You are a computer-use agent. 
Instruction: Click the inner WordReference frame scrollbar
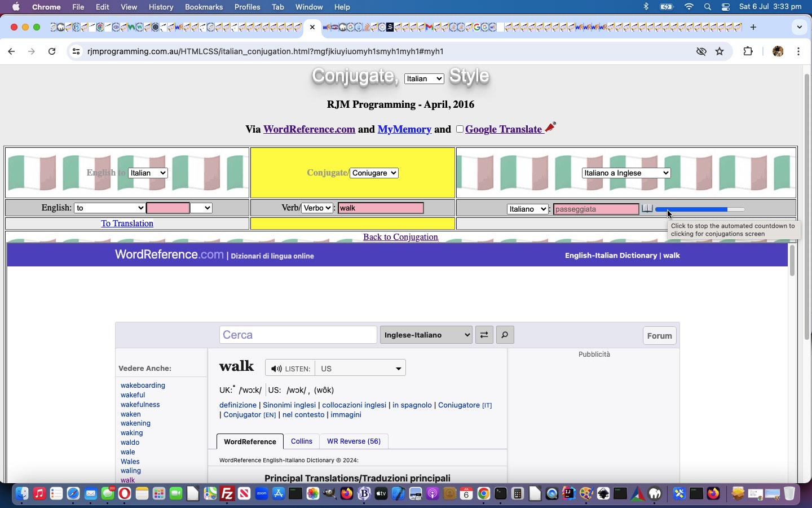pyautogui.click(x=792, y=261)
